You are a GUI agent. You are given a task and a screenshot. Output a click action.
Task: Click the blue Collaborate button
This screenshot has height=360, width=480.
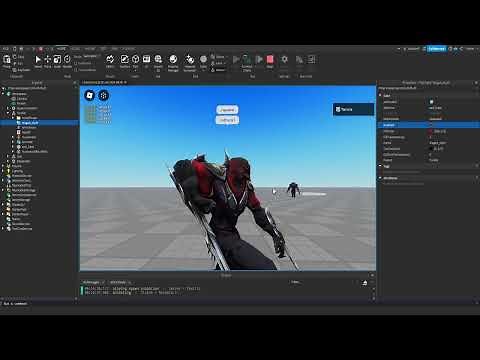(x=437, y=49)
